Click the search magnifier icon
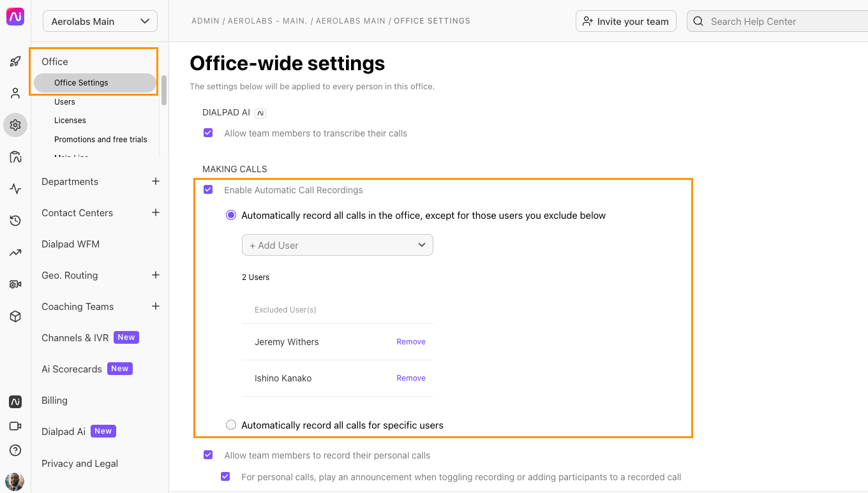 [x=699, y=21]
